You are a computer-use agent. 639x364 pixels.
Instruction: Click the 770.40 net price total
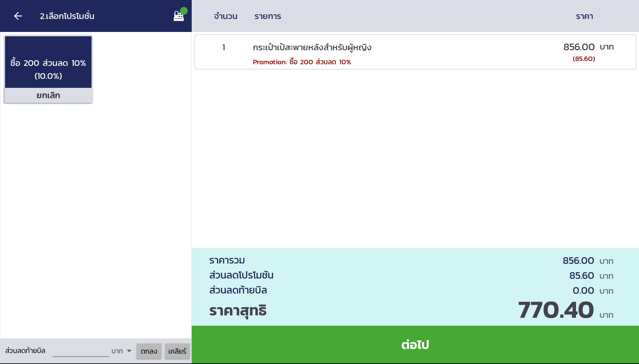[x=556, y=310]
